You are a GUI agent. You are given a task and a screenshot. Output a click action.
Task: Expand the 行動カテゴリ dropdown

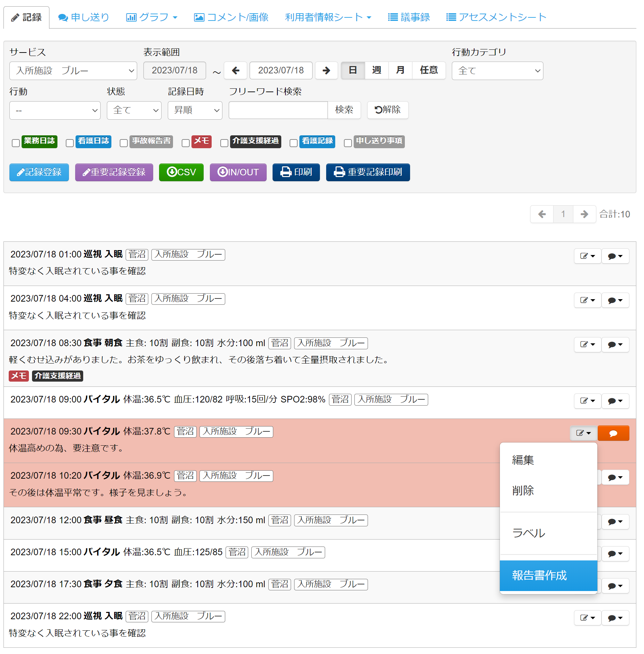tap(497, 71)
